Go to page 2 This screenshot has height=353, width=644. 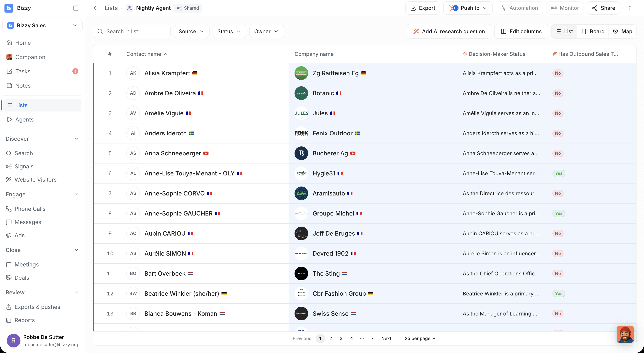(331, 338)
